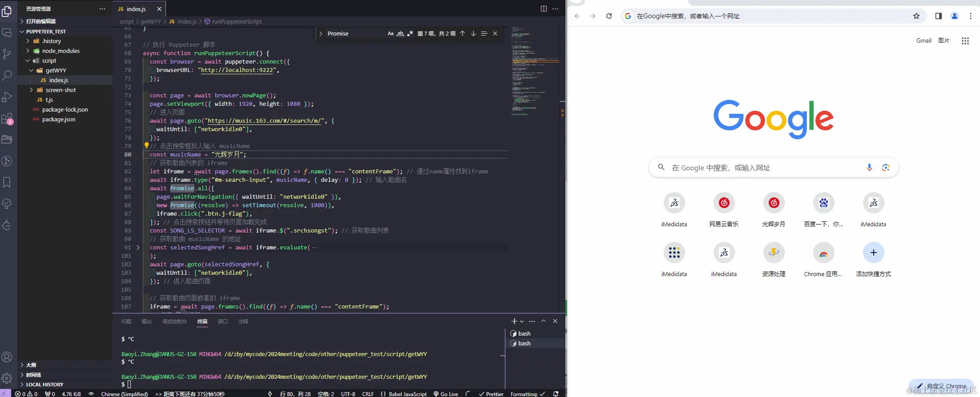Open the notifications bell in the status bar
Screen dimensions: 980x397
click(556, 394)
